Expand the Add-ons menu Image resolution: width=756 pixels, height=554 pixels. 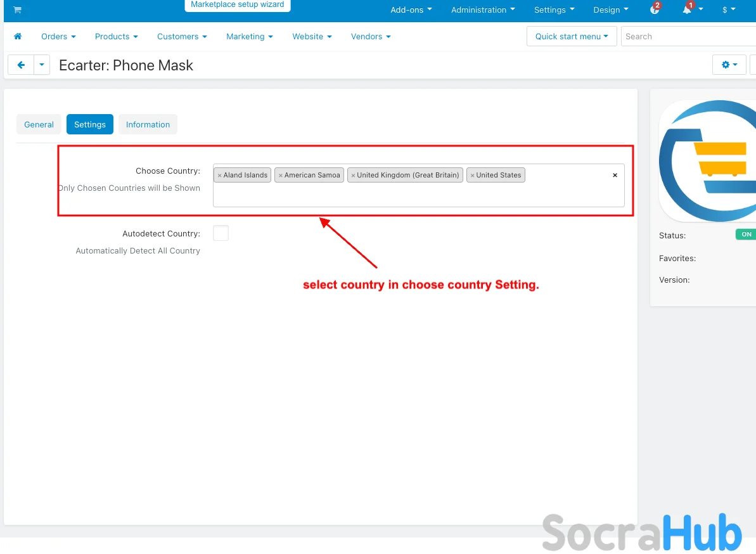pos(411,10)
